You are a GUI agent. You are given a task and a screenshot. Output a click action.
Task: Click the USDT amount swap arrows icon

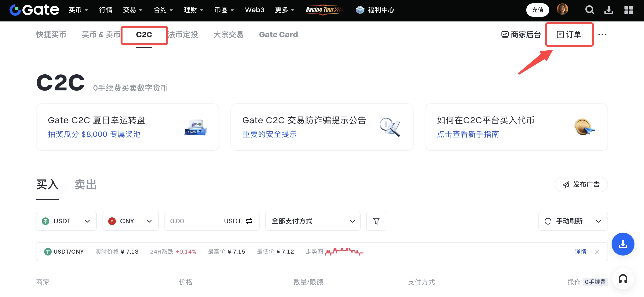click(249, 221)
